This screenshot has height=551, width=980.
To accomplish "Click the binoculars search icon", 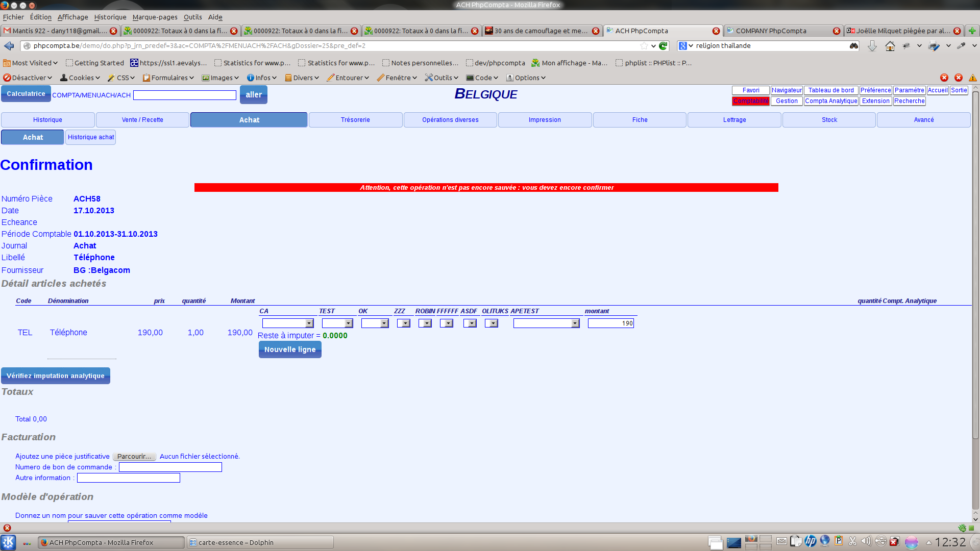I will [853, 46].
